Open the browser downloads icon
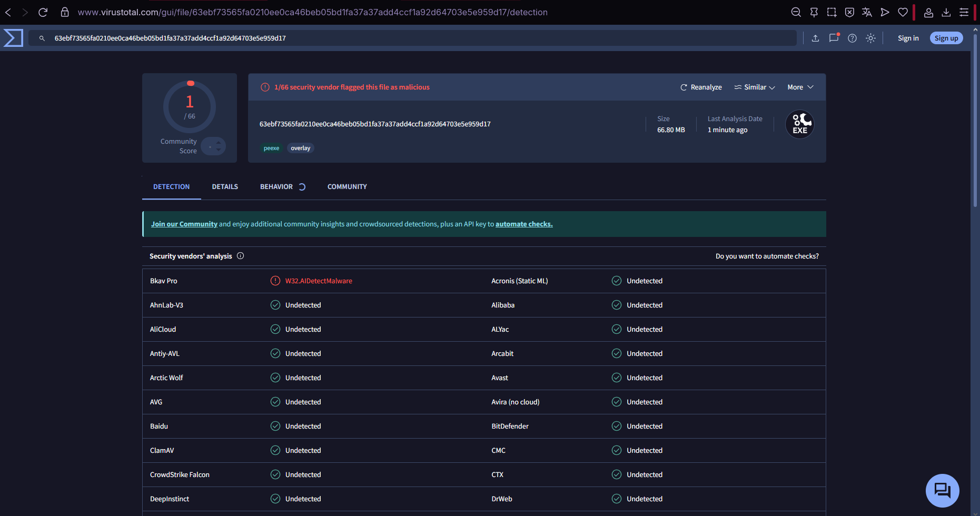980x516 pixels. (946, 12)
